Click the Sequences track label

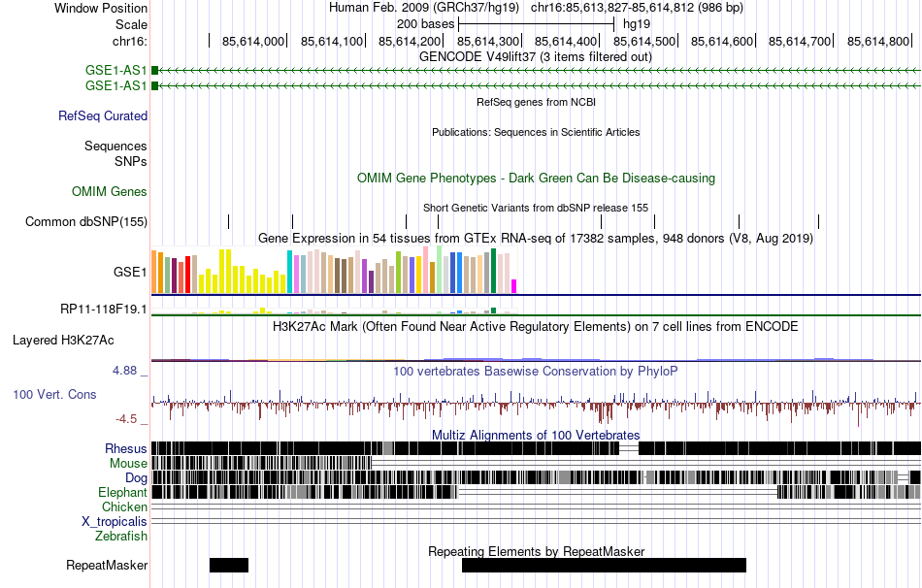(115, 146)
